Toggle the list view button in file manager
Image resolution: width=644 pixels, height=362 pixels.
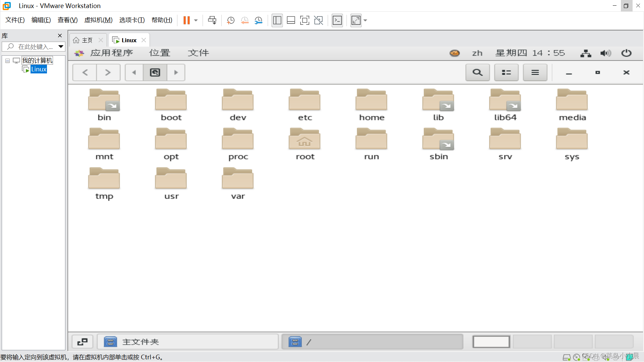506,72
